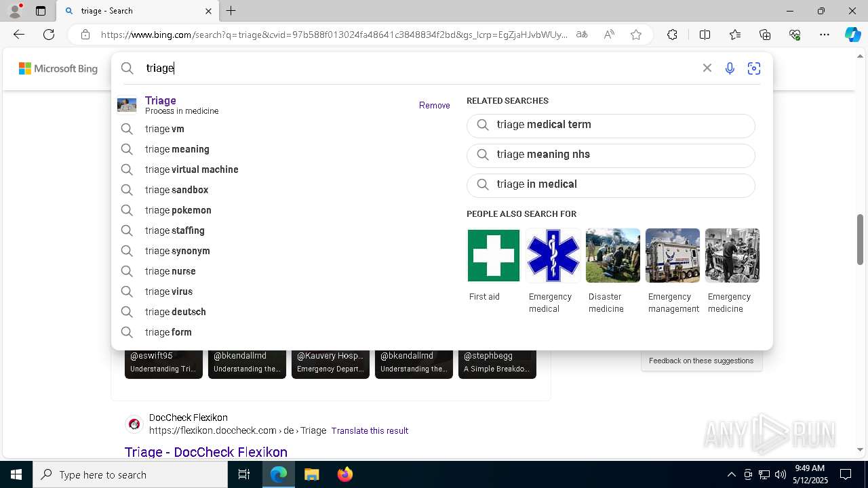Start Read aloud from address bar

(609, 35)
